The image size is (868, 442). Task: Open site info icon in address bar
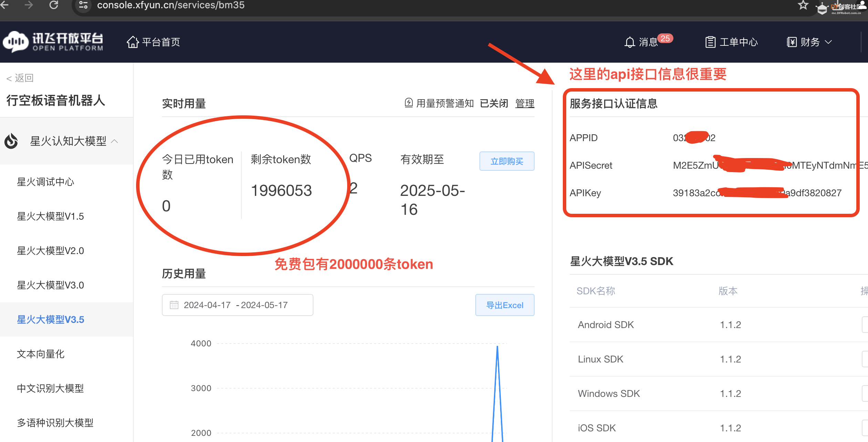tap(83, 5)
